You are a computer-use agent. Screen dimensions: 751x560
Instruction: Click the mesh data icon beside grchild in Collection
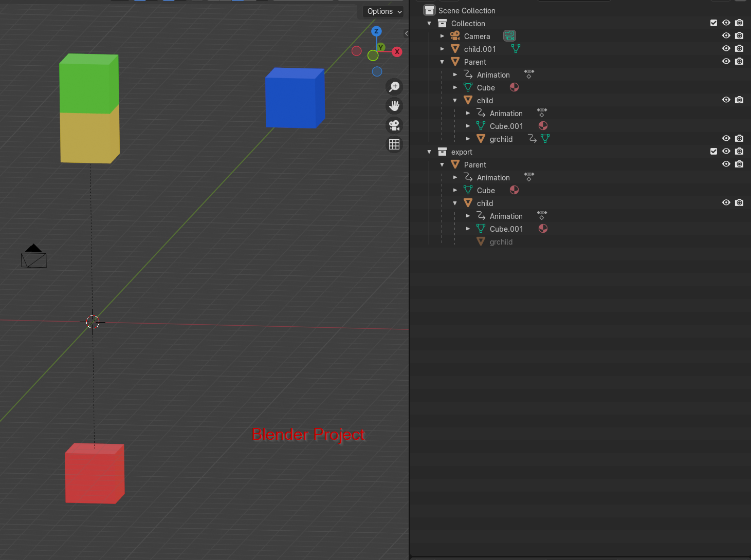coord(545,139)
